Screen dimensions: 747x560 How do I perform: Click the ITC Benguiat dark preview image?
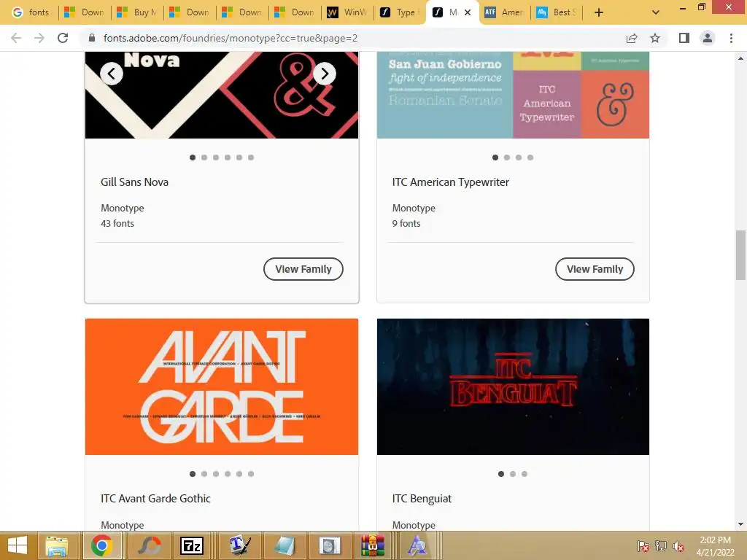[513, 386]
